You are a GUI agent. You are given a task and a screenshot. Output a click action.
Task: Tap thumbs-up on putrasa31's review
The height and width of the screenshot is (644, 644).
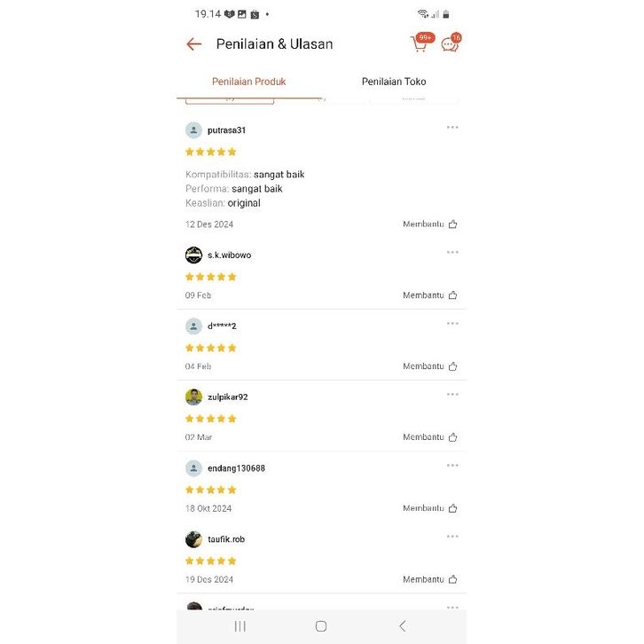tap(452, 224)
